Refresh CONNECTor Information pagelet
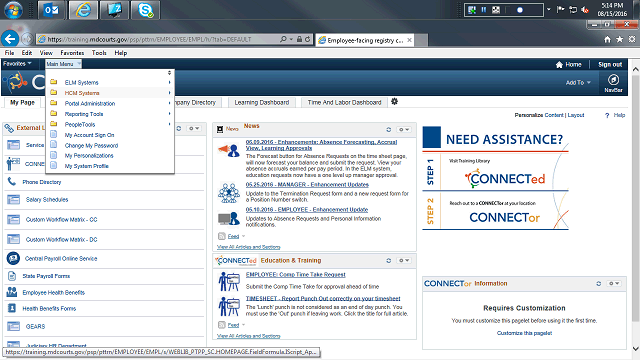The height and width of the screenshot is (360, 640). 599,283
